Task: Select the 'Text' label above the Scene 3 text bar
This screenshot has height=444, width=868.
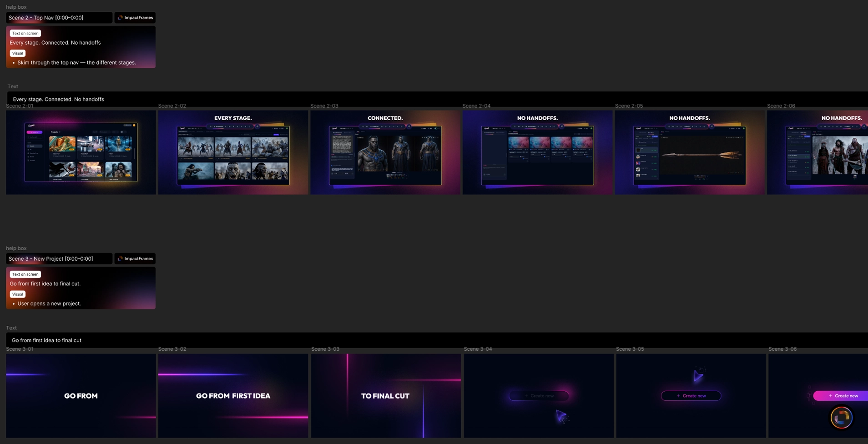Action: pos(11,328)
